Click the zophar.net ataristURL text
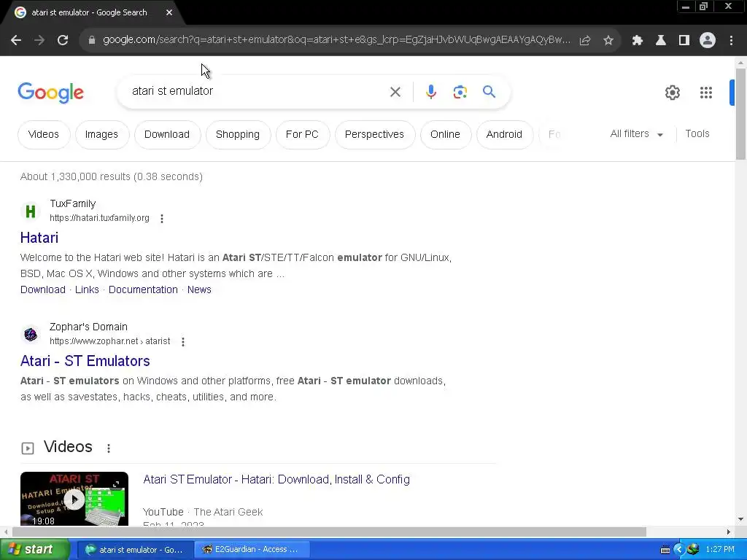 pyautogui.click(x=110, y=341)
